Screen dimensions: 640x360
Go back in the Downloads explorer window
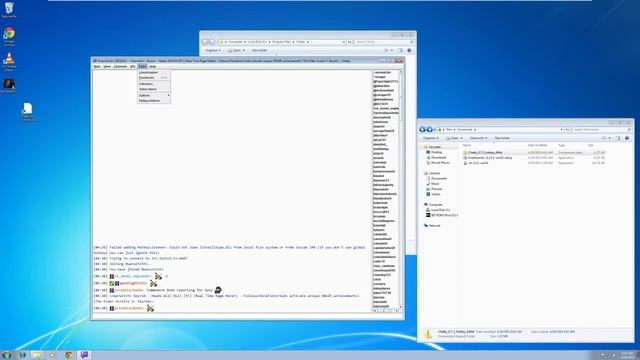pos(422,129)
